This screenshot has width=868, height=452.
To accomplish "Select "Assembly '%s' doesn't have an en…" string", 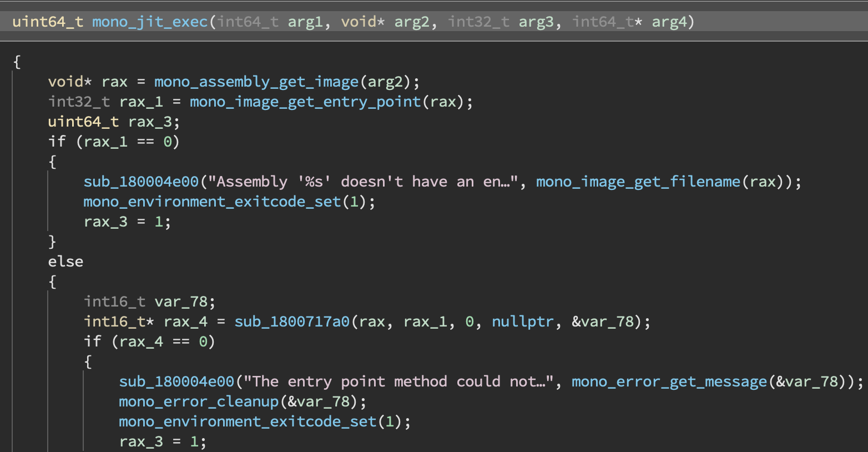I will (363, 182).
